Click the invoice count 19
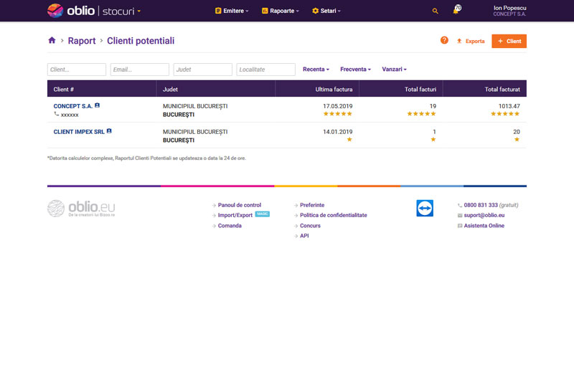 click(433, 106)
